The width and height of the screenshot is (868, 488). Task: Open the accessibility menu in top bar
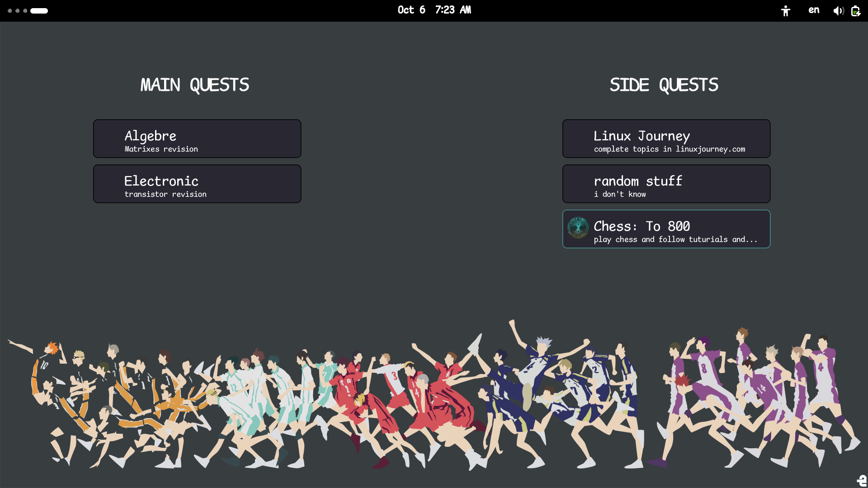coord(785,11)
